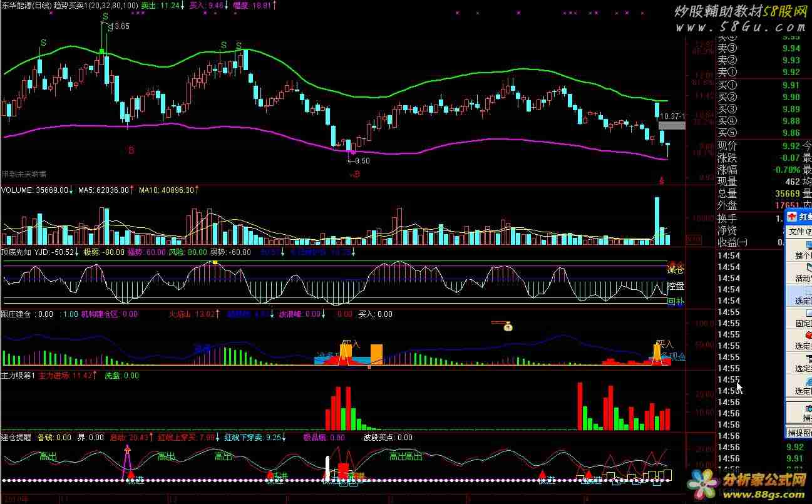The height and width of the screenshot is (504, 812).
Task: Select the 13.65 high price marker
Action: tap(119, 26)
